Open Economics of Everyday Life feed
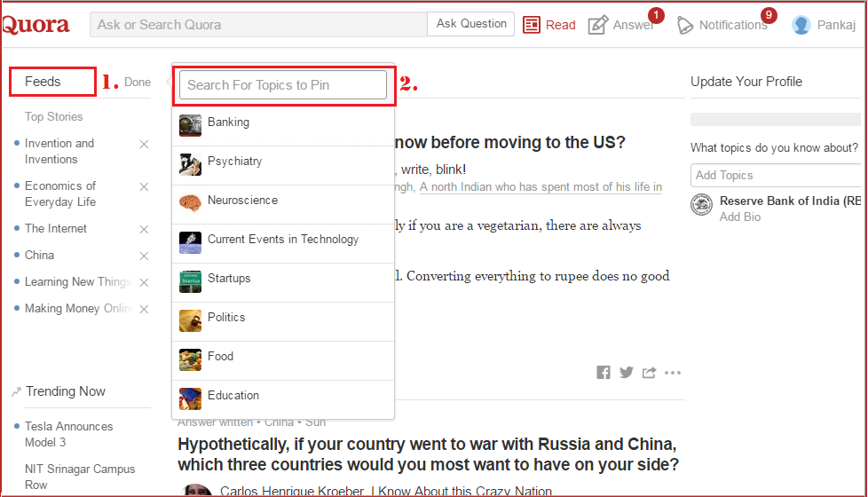 (60, 193)
